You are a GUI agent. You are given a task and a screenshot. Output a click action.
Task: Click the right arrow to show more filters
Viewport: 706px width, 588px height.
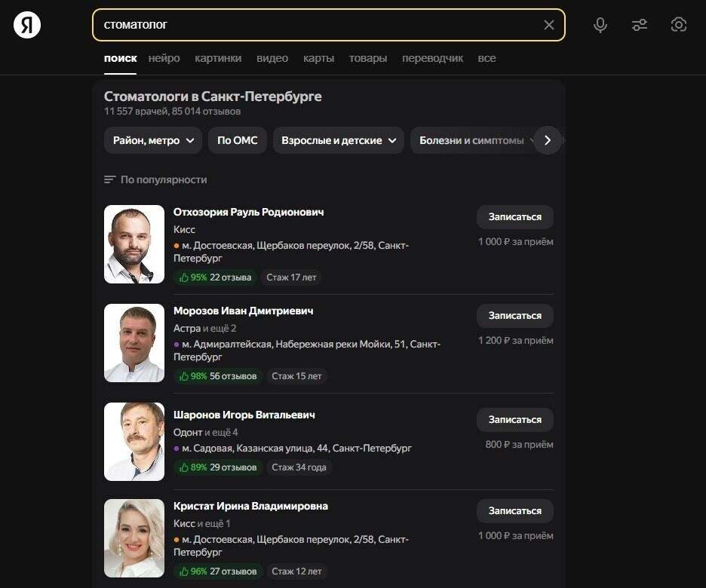click(548, 140)
